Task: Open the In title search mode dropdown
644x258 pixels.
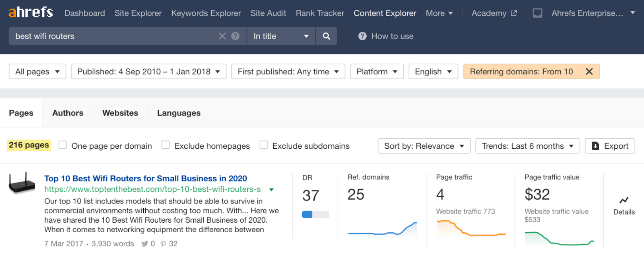Action: [281, 36]
